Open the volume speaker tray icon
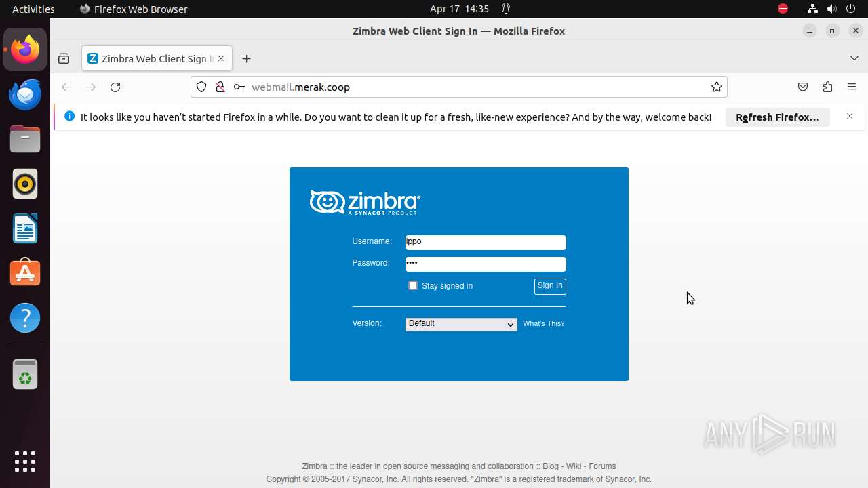868x488 pixels. (x=831, y=9)
